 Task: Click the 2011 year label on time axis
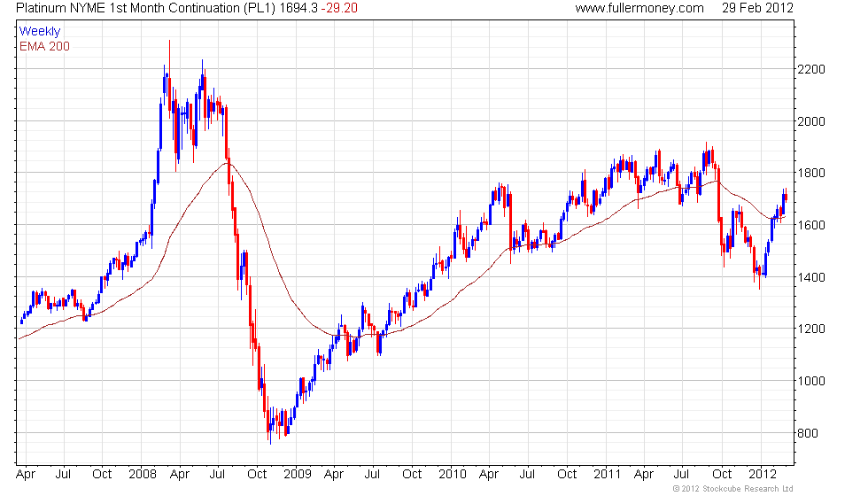click(x=608, y=475)
